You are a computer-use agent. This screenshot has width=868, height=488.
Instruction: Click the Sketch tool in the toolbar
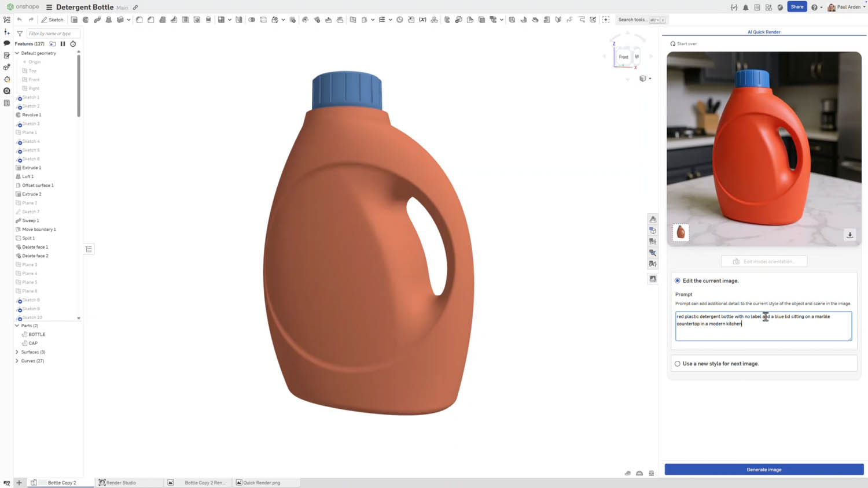52,20
